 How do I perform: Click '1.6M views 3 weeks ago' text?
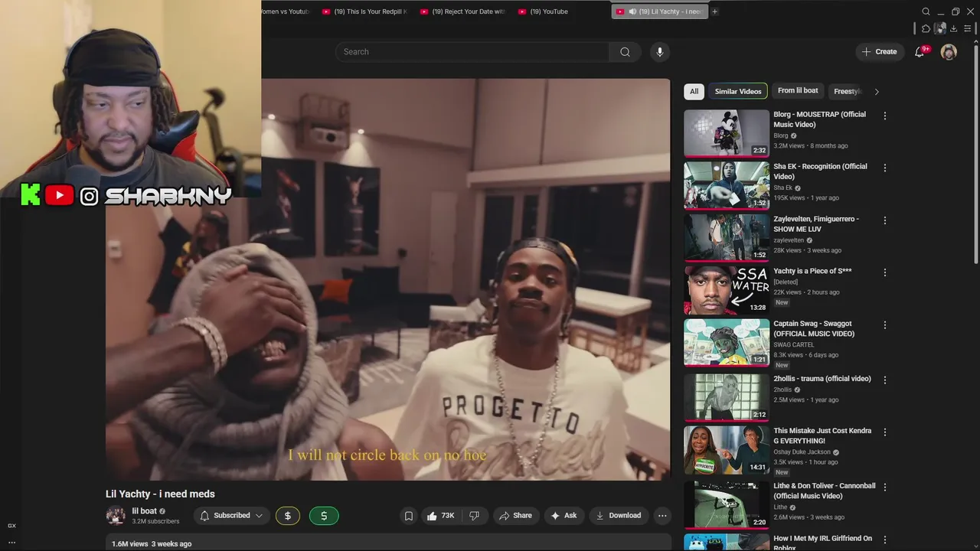(x=152, y=544)
